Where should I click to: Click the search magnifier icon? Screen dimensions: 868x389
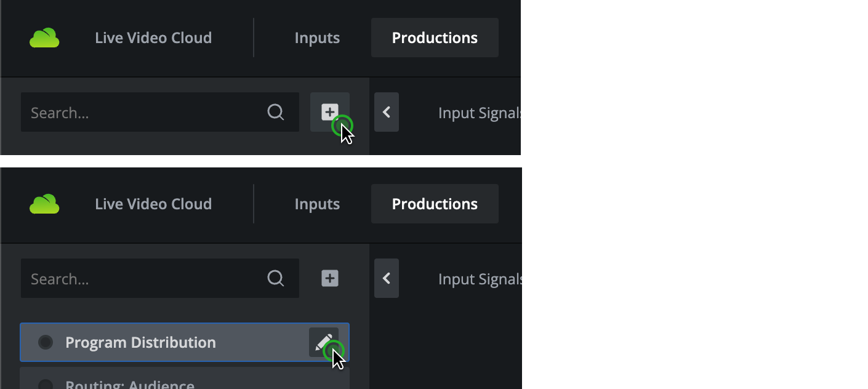coord(275,112)
